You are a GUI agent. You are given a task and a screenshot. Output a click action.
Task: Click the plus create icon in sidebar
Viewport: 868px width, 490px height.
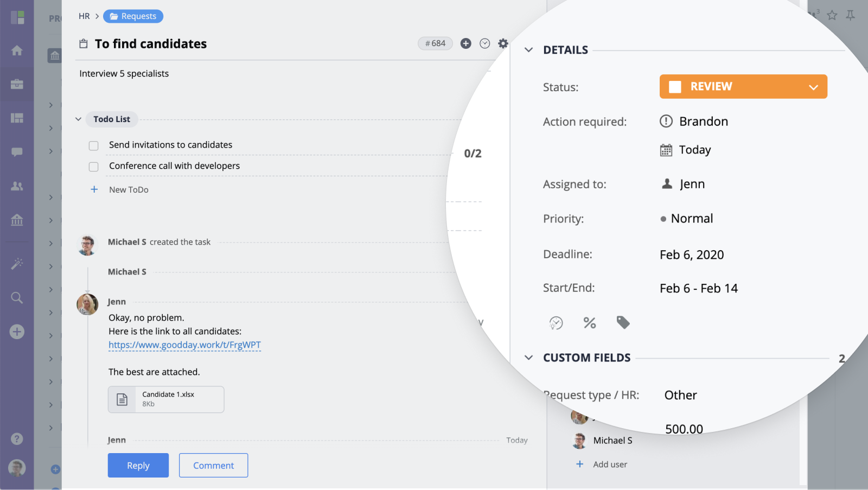[x=17, y=332]
